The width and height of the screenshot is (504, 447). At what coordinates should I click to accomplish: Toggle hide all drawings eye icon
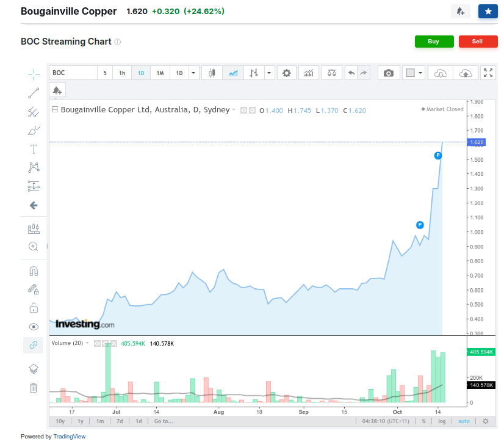[34, 327]
